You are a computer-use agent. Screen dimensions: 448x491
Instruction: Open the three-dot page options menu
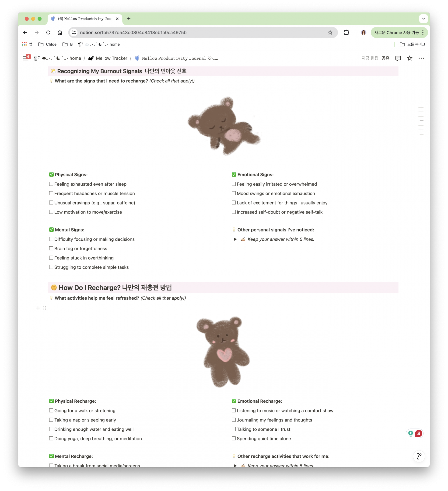tap(421, 58)
